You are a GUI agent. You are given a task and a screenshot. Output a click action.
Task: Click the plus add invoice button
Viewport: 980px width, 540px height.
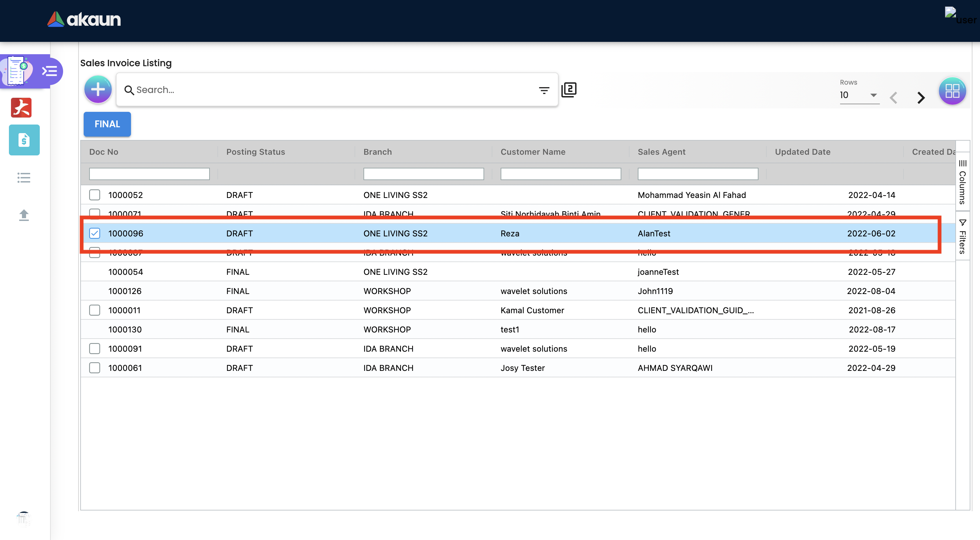pos(98,90)
